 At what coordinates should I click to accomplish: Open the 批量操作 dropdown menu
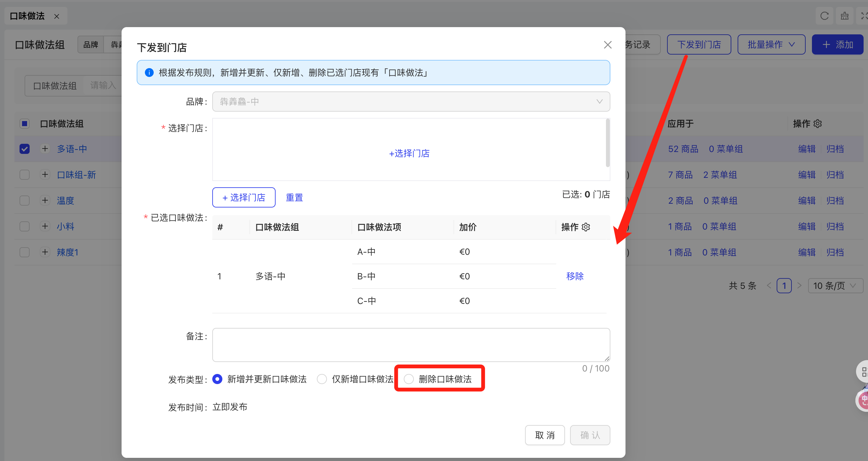coord(771,44)
